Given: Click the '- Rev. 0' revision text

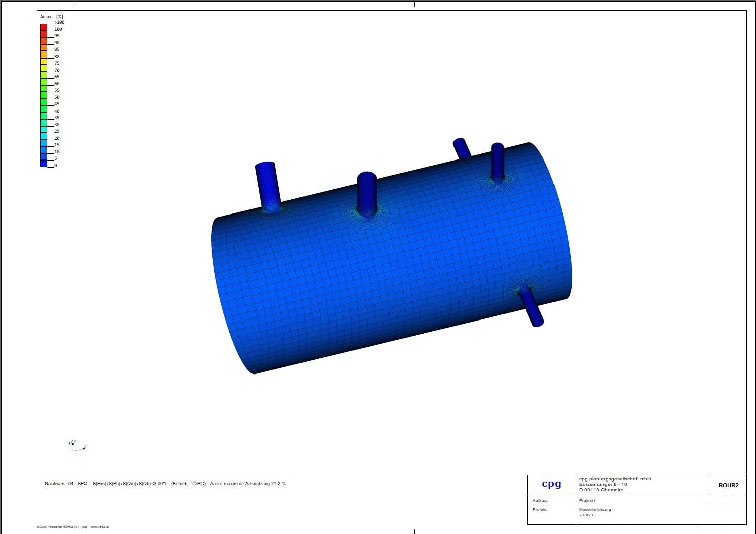Looking at the screenshot, I should 587,515.
